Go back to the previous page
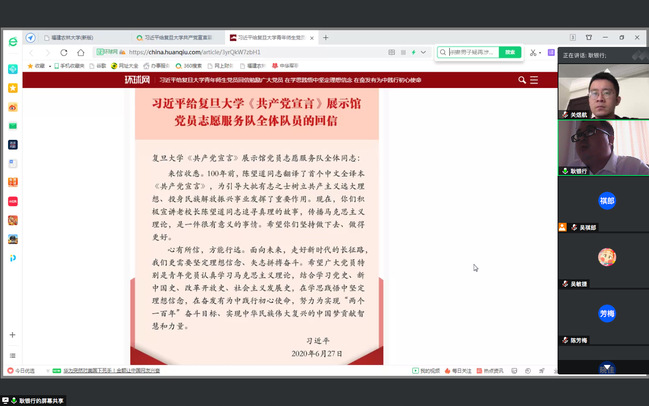 [31, 52]
